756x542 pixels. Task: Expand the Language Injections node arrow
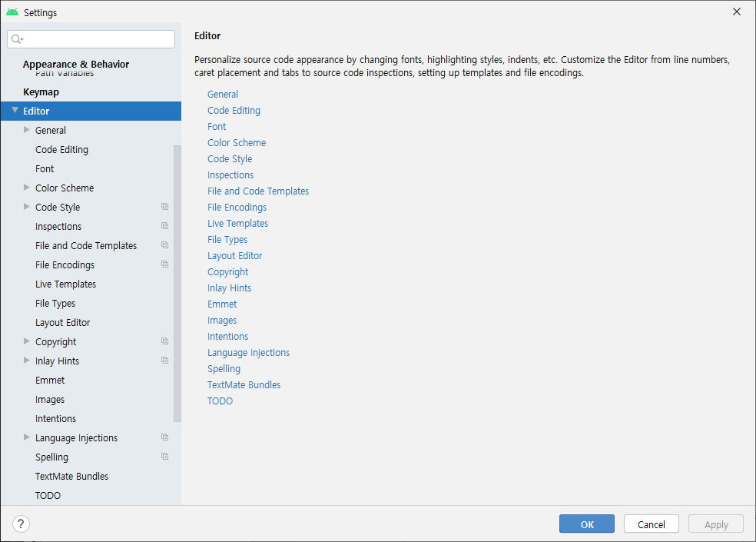tap(27, 437)
